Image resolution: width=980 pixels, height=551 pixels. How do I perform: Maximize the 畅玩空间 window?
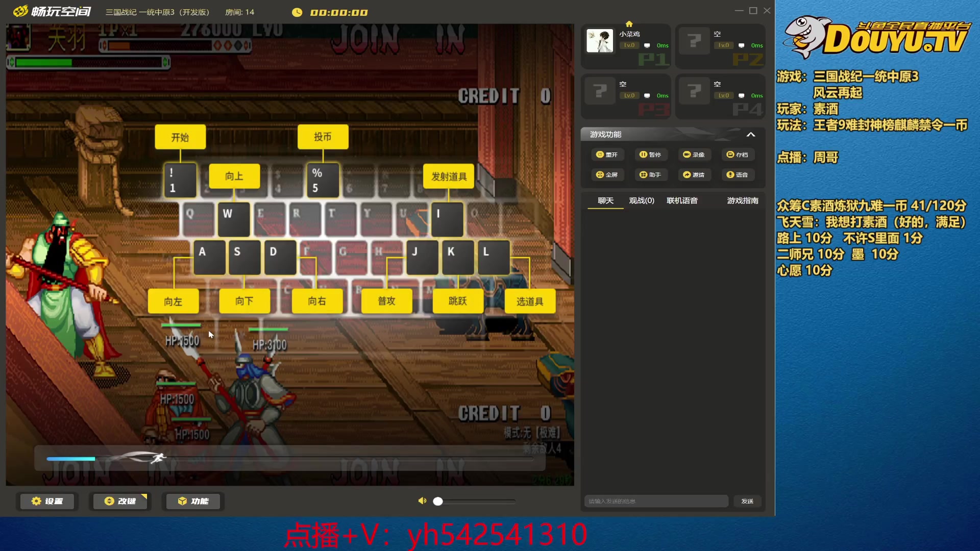pos(753,11)
